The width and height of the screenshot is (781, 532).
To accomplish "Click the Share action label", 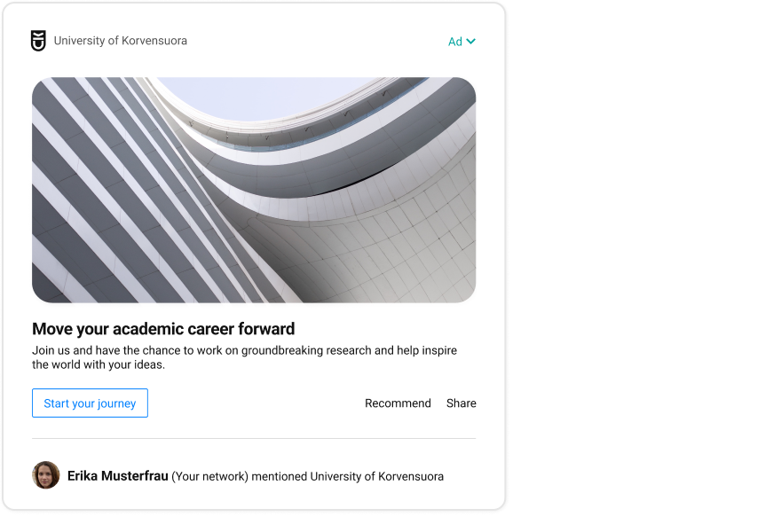I will (x=461, y=403).
